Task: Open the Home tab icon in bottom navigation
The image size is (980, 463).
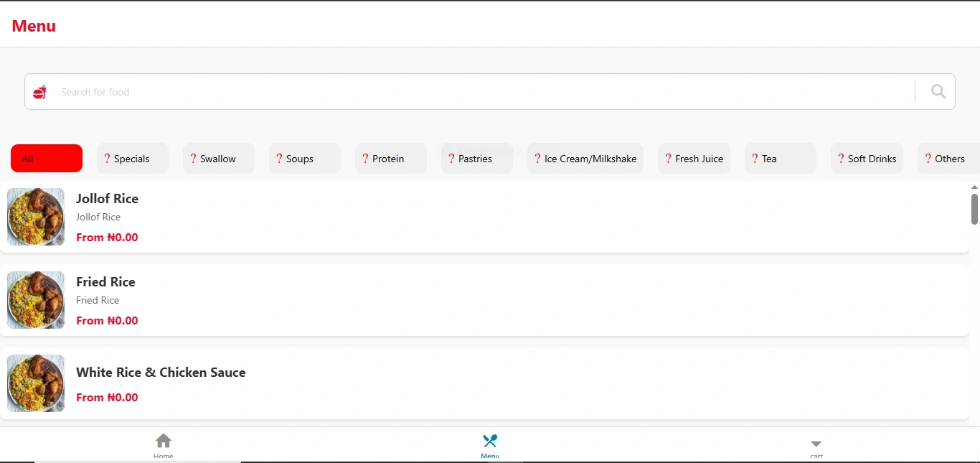Action: click(164, 441)
